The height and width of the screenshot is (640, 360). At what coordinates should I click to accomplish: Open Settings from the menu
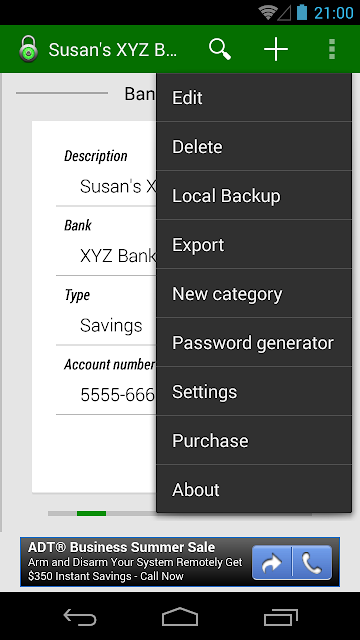coord(254,391)
